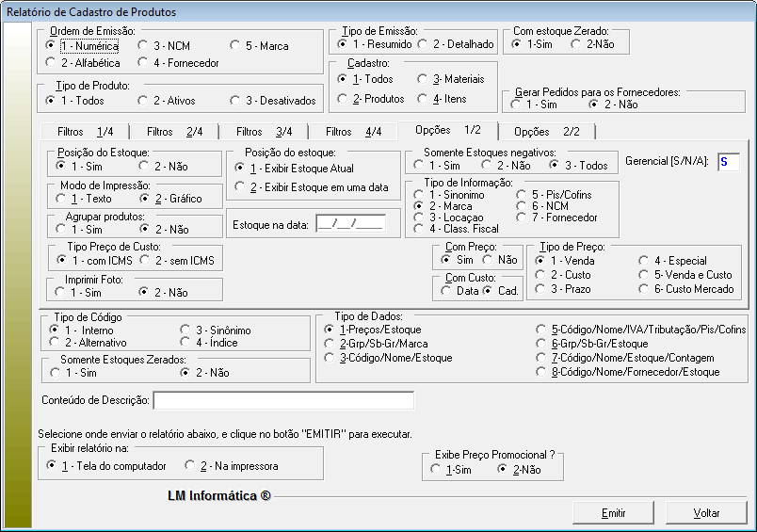Viewport: 757px width, 532px height.
Task: Select '2 - Alfabética' emission order
Action: (52, 63)
